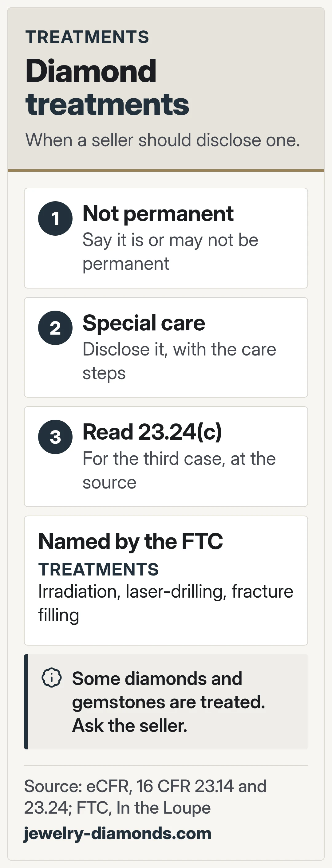
Task: Click the number 2 circle badge
Action: (x=55, y=328)
